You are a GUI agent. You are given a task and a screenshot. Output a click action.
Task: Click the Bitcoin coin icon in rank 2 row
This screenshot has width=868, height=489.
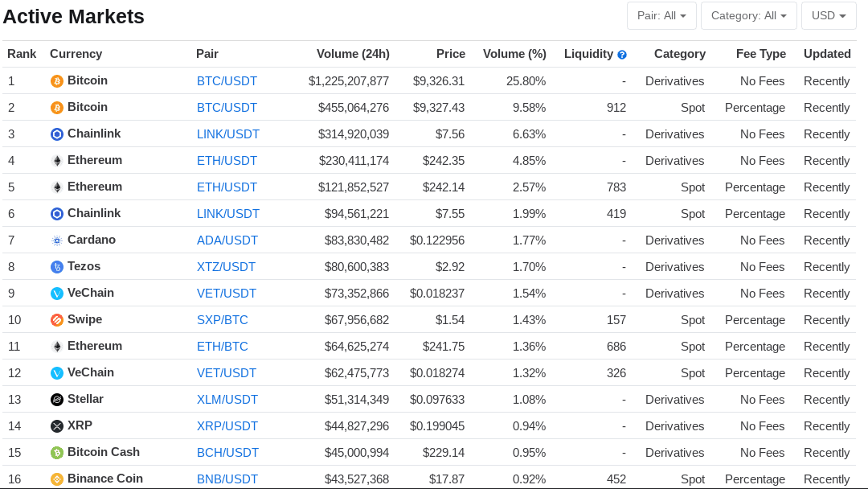coord(57,108)
